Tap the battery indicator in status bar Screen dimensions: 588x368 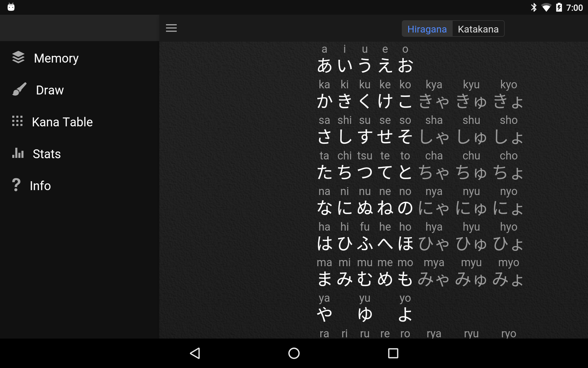pos(560,7)
